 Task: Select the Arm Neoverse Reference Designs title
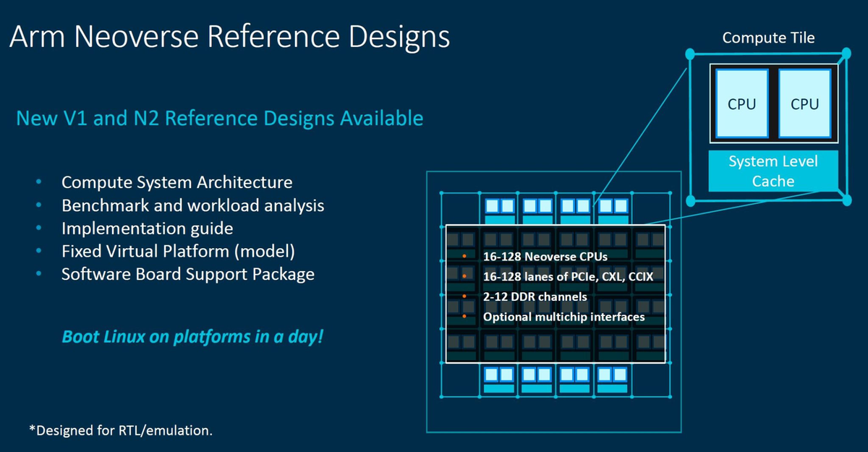coord(230,36)
